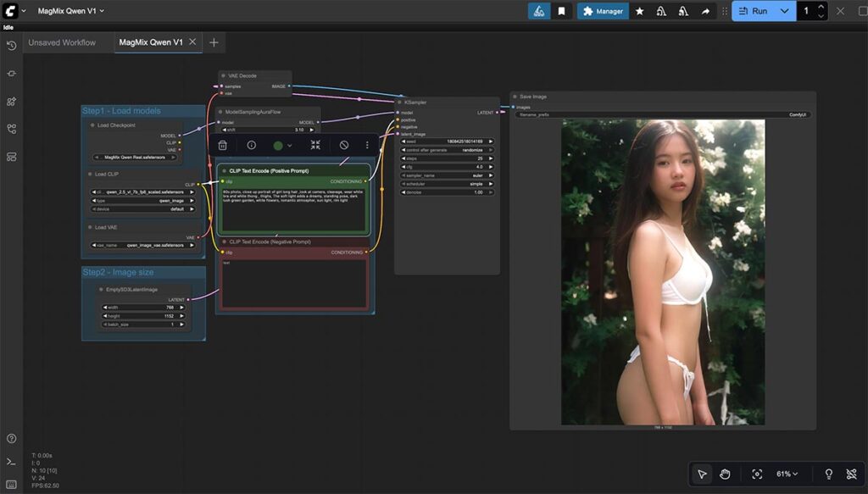The width and height of the screenshot is (868, 494).
Task: Toggle the bookmark button in top bar
Action: tap(561, 11)
